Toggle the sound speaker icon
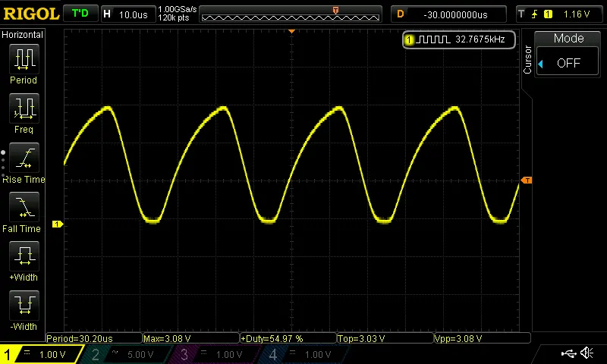Viewport: 607px width, 364px height. [587, 353]
